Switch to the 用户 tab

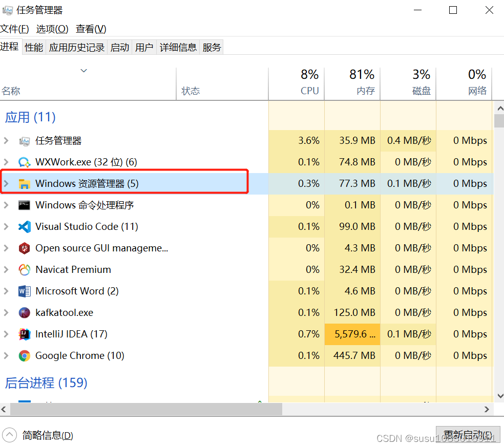(144, 48)
